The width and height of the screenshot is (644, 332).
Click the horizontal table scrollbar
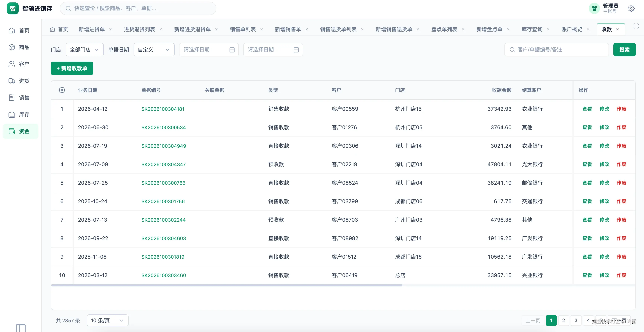pyautogui.click(x=226, y=285)
